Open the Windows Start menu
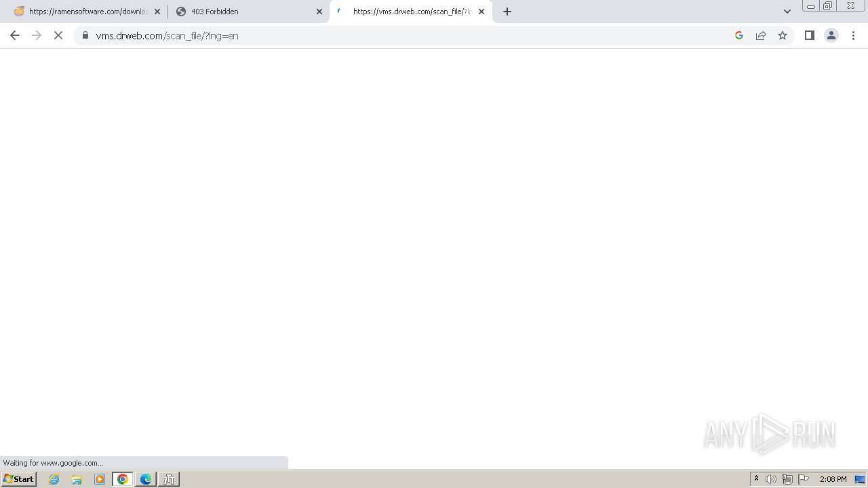The image size is (868, 488). click(x=18, y=479)
